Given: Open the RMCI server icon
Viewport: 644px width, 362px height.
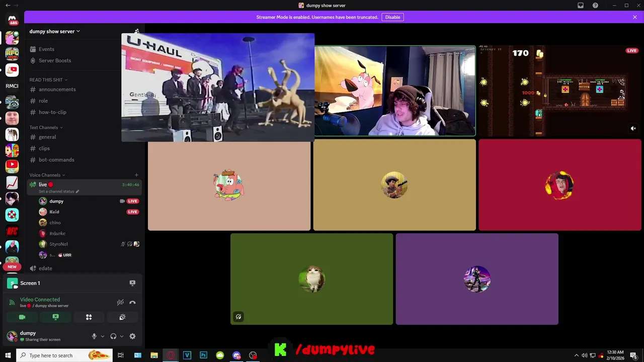Looking at the screenshot, I should coord(12,86).
